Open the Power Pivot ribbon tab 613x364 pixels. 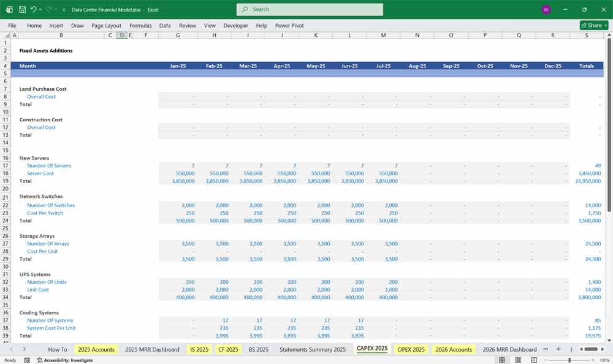(288, 25)
